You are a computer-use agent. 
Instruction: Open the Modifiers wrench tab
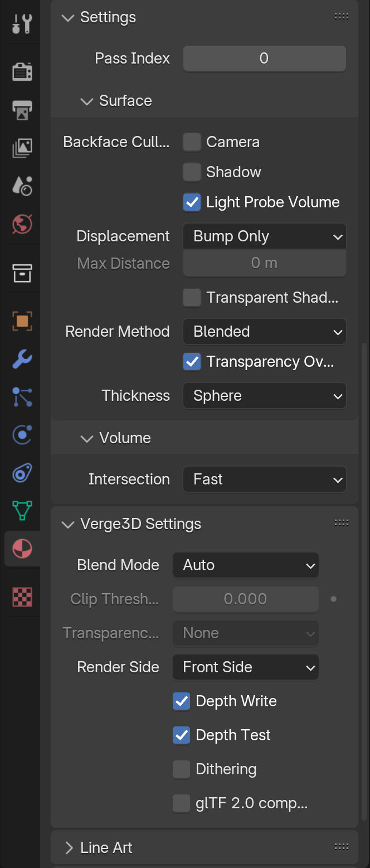coord(22,360)
